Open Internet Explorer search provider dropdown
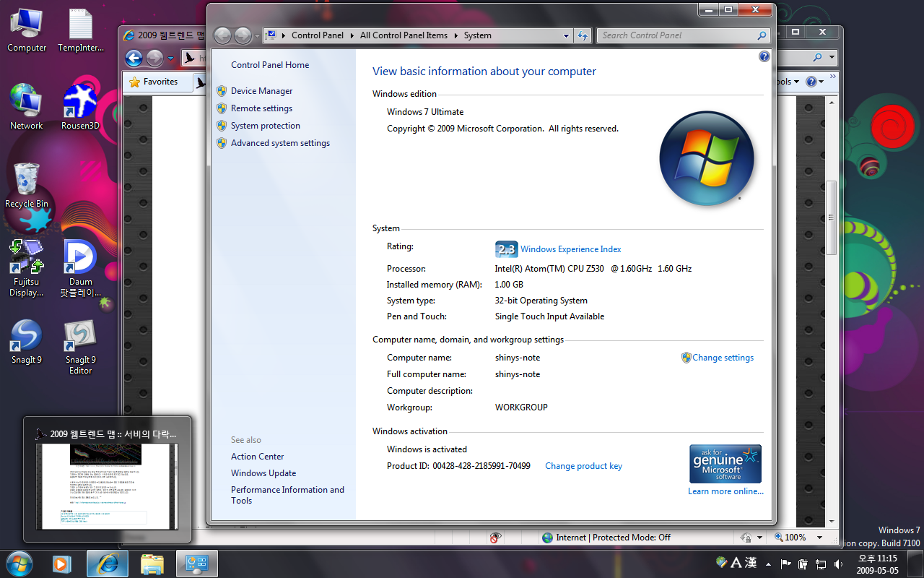The image size is (924, 578). (x=832, y=58)
